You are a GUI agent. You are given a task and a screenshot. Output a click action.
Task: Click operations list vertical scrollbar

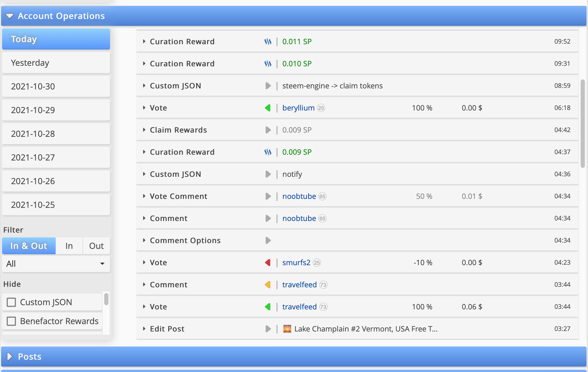click(582, 124)
